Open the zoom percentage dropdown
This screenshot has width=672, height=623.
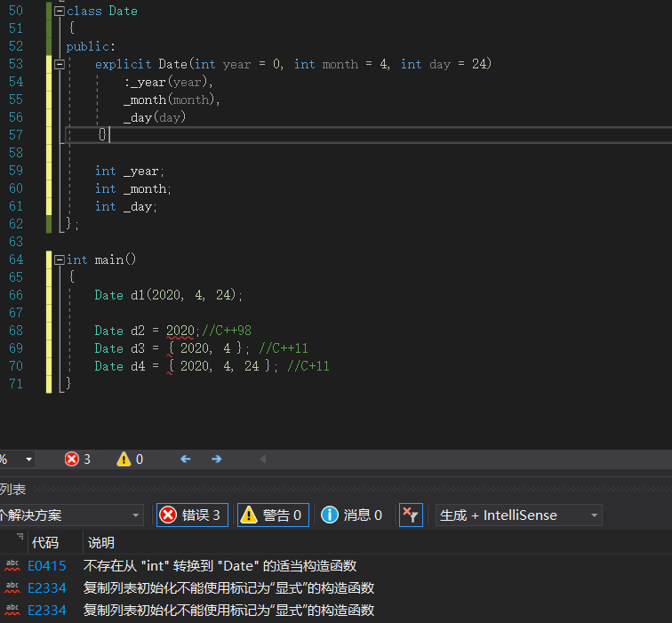pos(28,459)
